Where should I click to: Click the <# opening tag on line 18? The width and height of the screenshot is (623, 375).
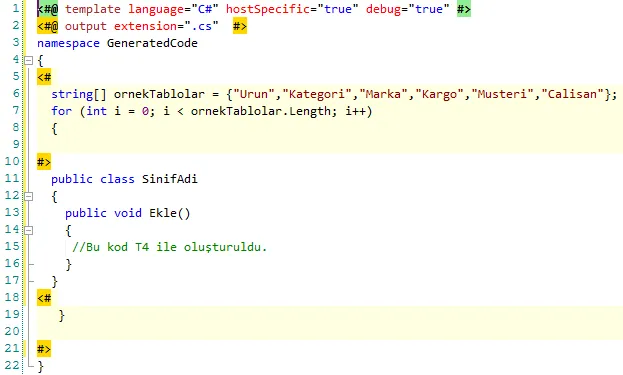coord(44,298)
